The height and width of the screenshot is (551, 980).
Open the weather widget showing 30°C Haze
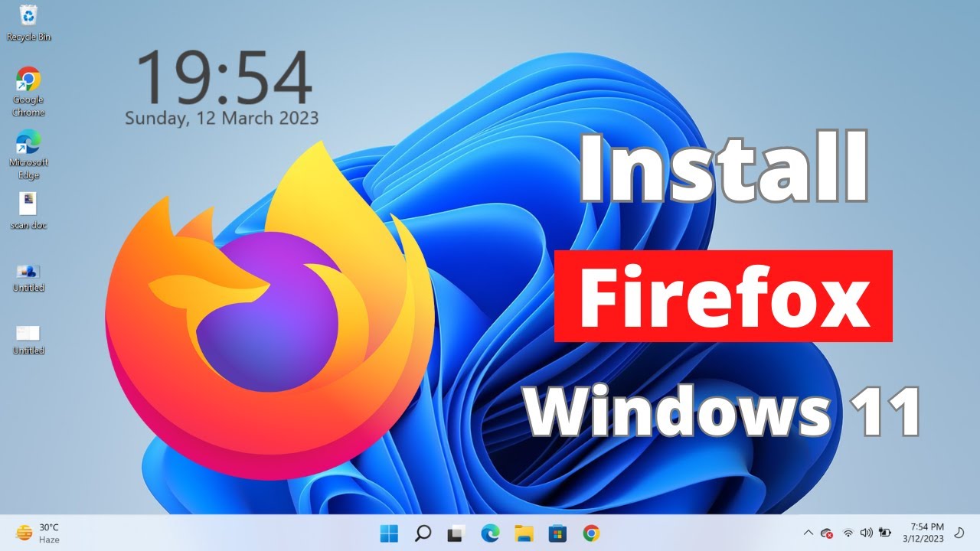(x=38, y=533)
